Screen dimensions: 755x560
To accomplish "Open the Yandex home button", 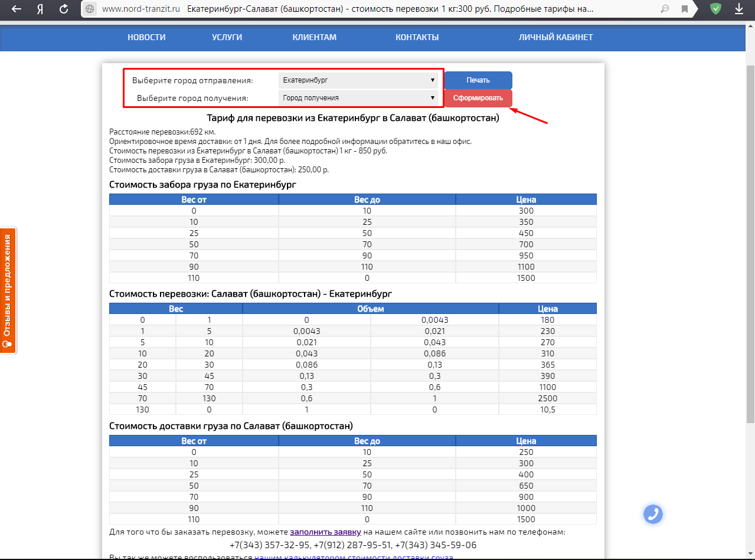I will click(x=40, y=9).
